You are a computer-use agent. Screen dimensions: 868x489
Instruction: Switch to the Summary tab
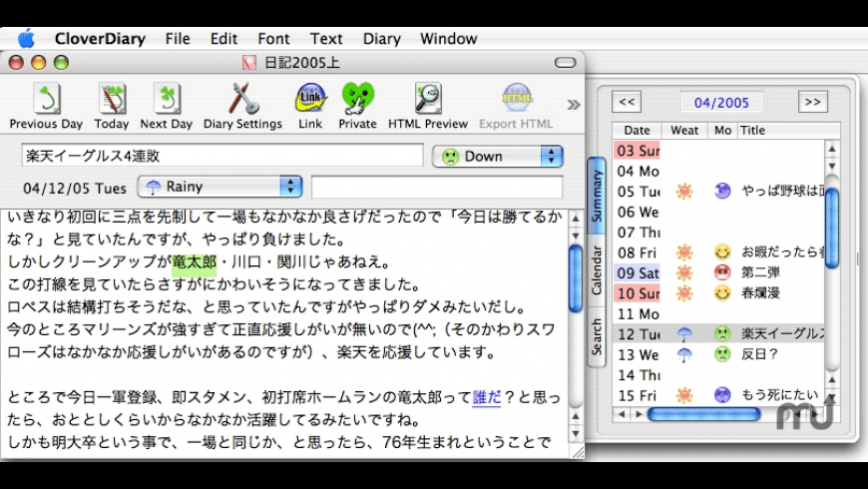point(597,196)
